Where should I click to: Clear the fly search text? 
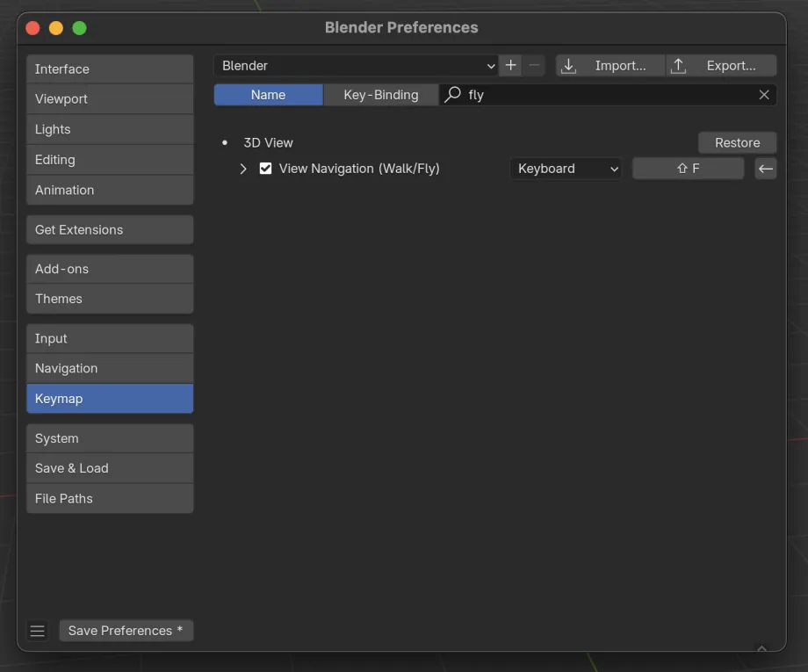click(x=764, y=95)
